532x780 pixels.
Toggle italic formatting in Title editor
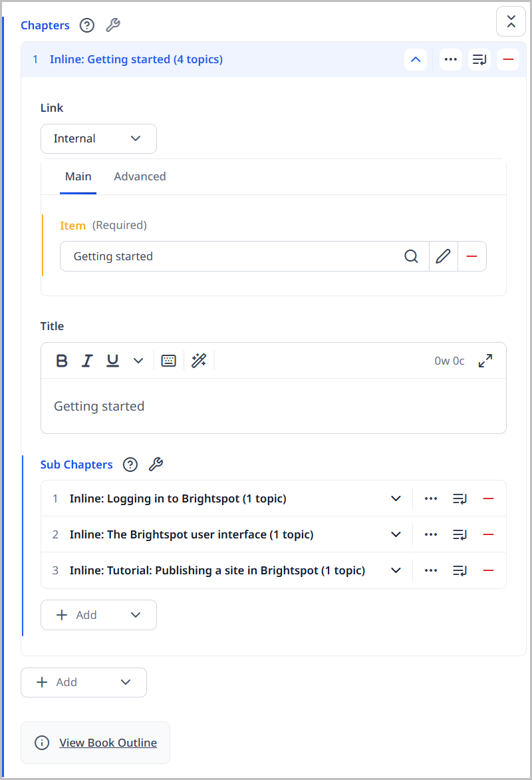(87, 361)
